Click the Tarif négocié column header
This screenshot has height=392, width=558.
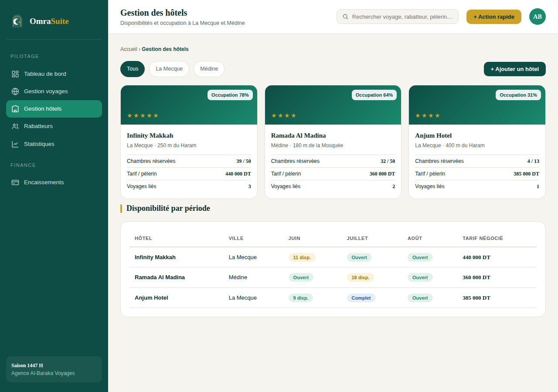483,238
